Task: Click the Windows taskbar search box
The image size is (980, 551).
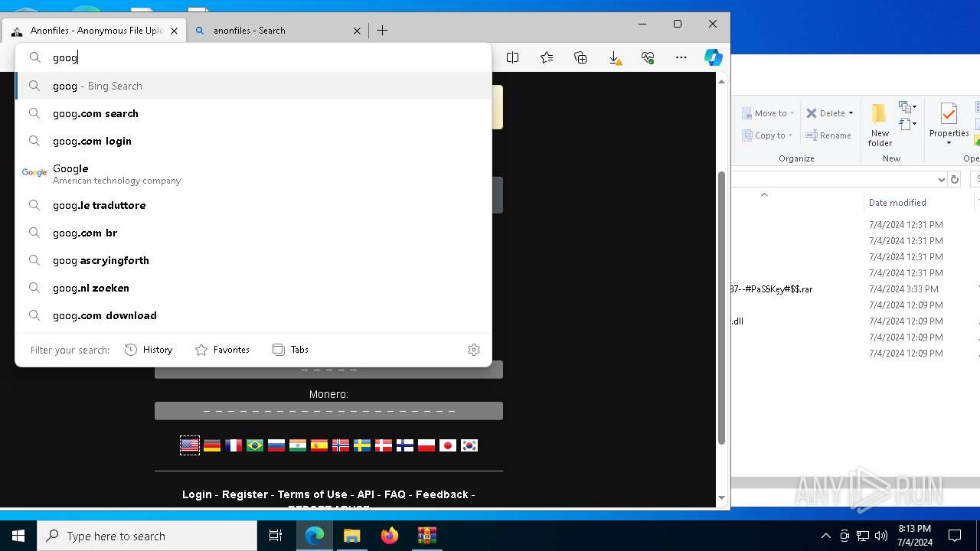Action: coord(147,536)
